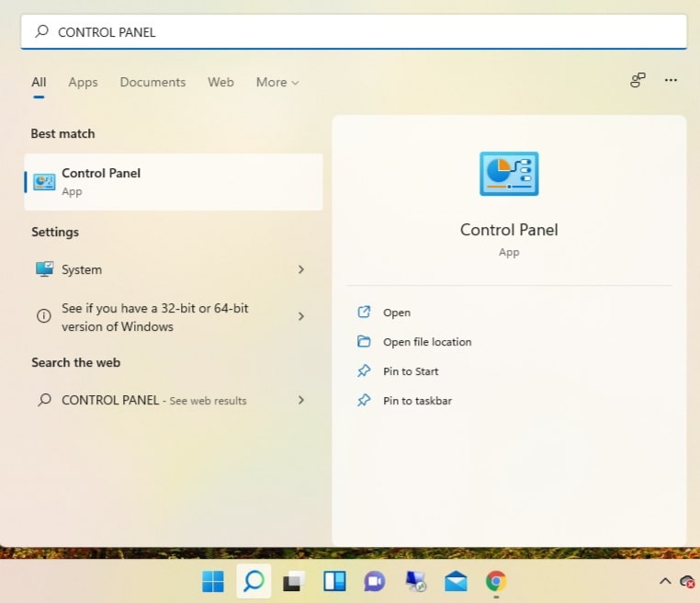This screenshot has width=700, height=603.
Task: Click the large Control Panel preview icon
Action: (x=509, y=174)
